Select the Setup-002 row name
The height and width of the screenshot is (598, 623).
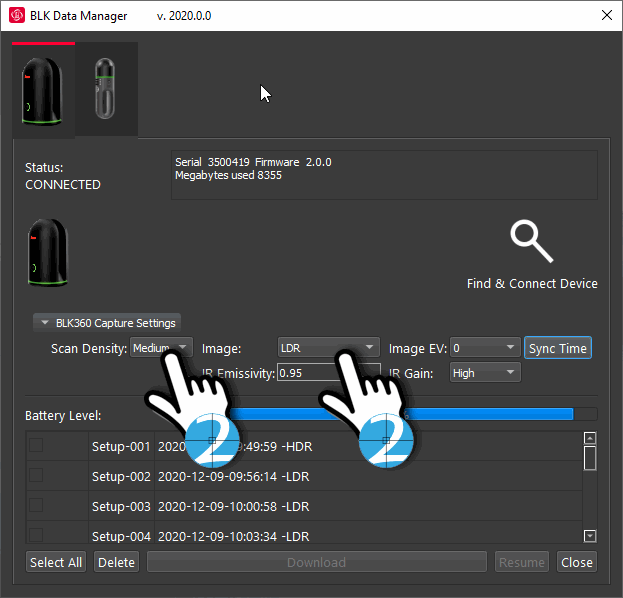click(121, 476)
